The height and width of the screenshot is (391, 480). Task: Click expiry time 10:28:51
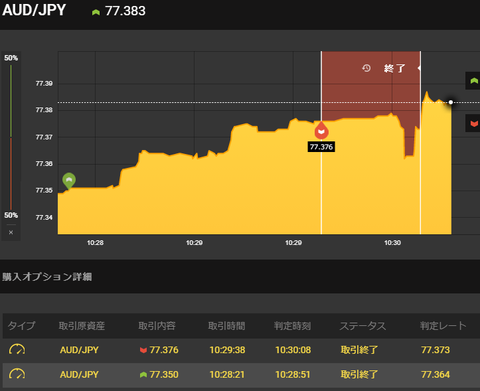[x=293, y=375]
